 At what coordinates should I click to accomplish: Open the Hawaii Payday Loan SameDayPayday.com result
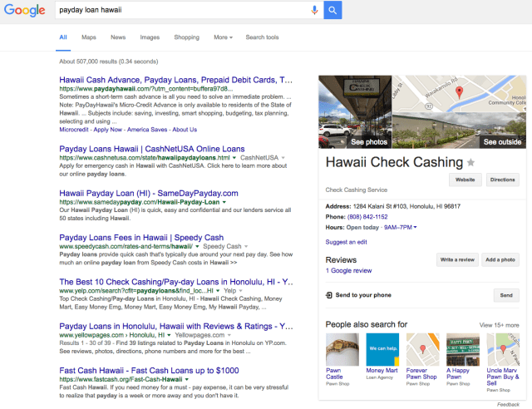149,194
